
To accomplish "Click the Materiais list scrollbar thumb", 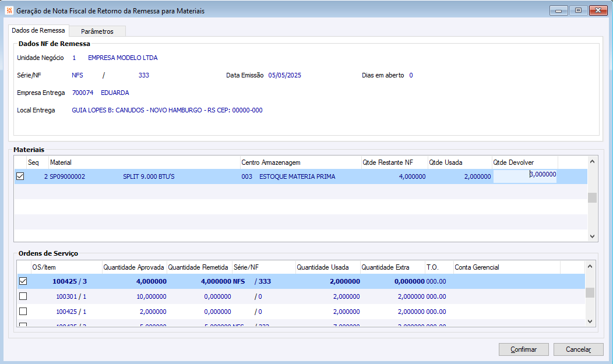I will [592, 197].
